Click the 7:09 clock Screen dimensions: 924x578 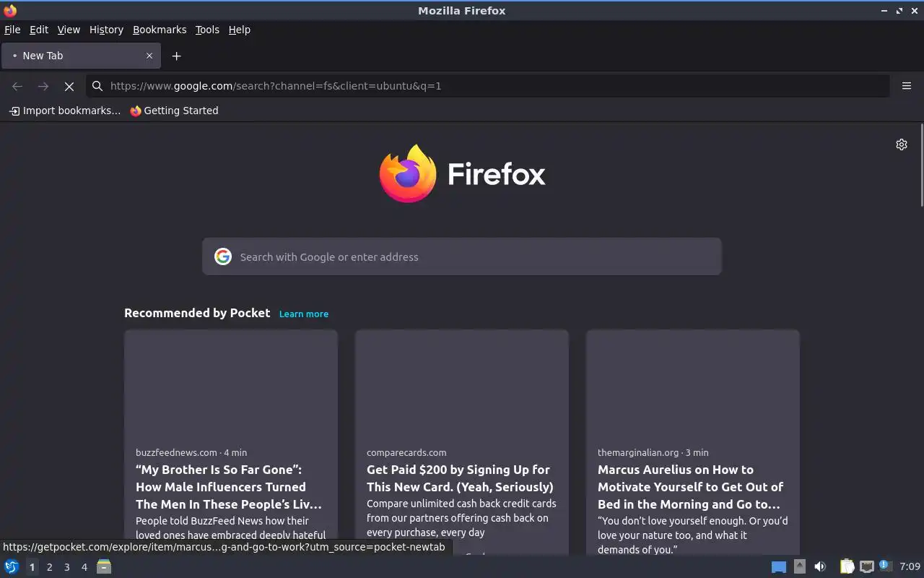coord(910,567)
